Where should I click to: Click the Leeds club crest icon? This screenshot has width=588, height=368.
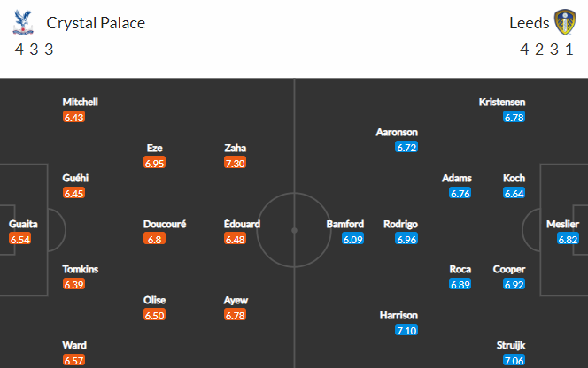click(565, 22)
